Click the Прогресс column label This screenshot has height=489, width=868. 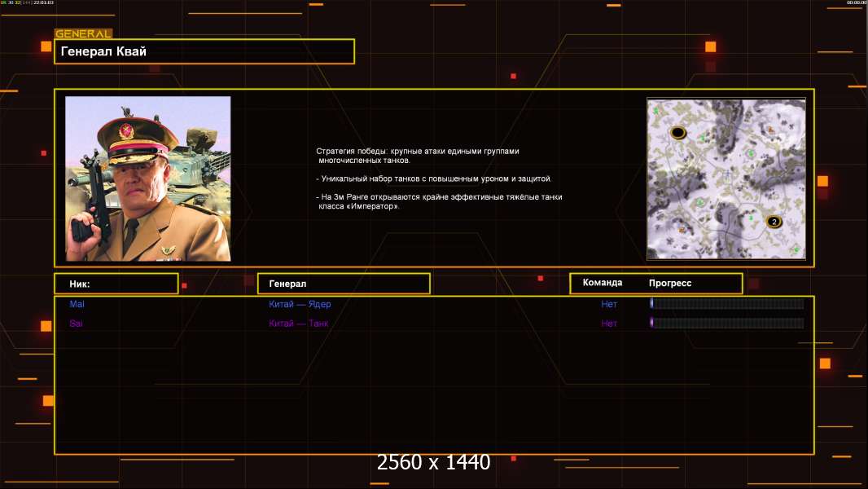point(670,283)
